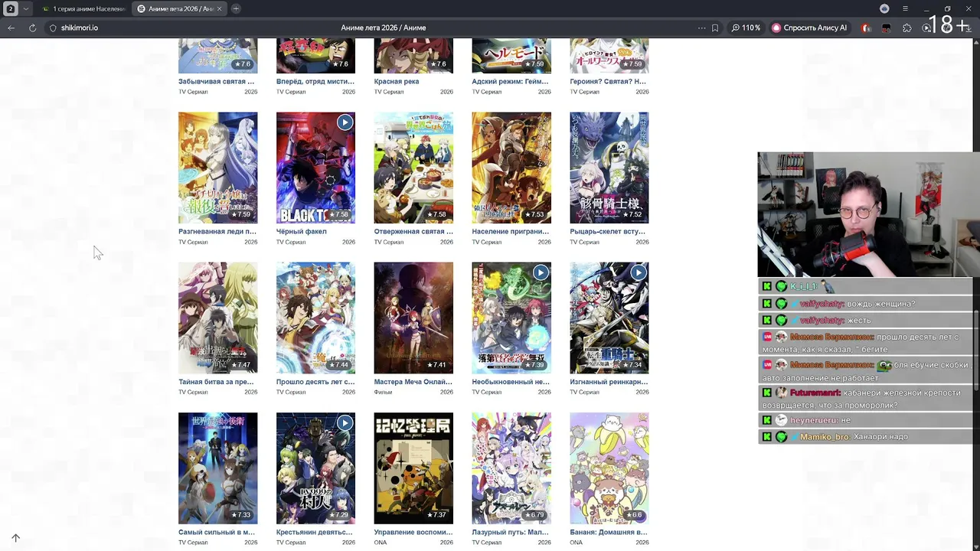Open 'Героиня? Святая? Н...' title link

[608, 81]
